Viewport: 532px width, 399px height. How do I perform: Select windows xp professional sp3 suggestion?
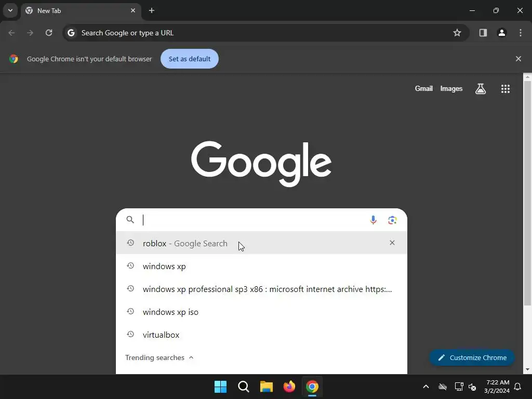click(261, 289)
